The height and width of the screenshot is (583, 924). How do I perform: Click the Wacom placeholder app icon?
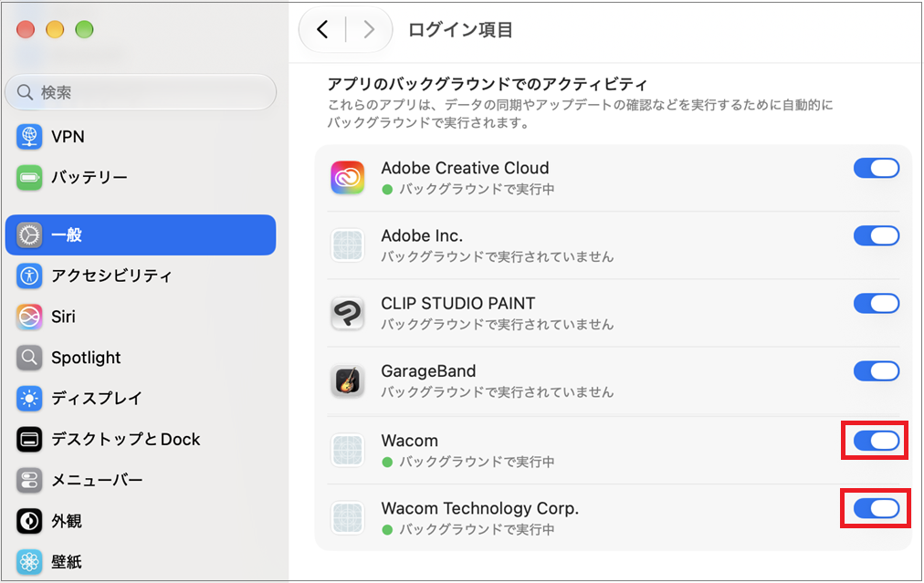coord(347,450)
